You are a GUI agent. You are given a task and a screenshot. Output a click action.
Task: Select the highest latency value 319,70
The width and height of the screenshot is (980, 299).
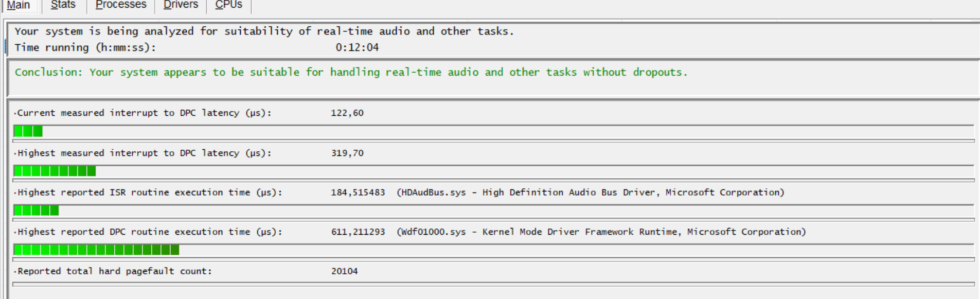(x=347, y=153)
